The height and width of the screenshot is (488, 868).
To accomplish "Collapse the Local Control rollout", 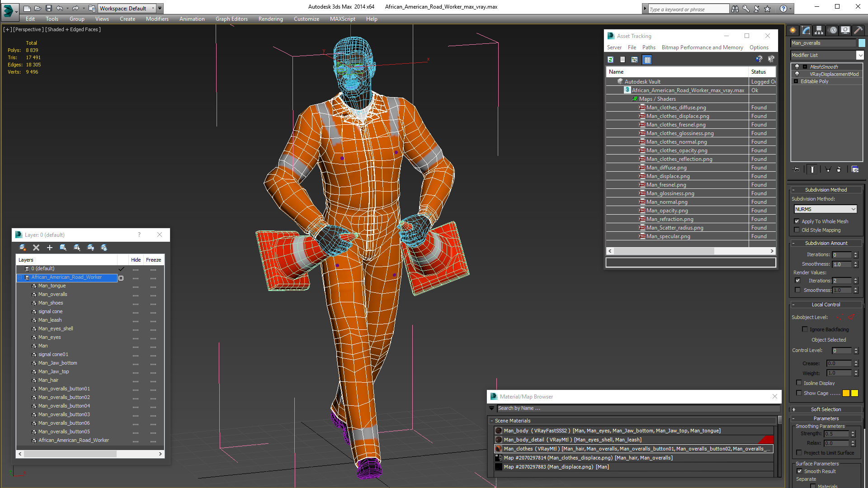I will [x=826, y=305].
